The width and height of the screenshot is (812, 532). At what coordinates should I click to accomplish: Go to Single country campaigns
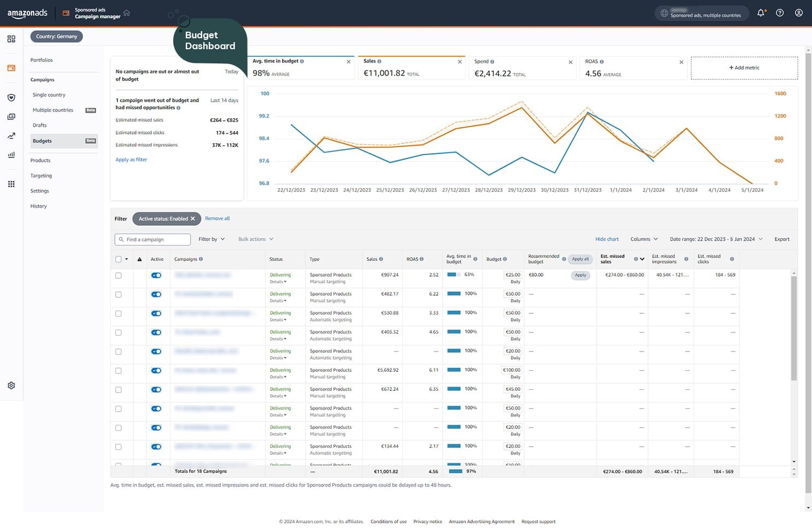click(x=49, y=95)
